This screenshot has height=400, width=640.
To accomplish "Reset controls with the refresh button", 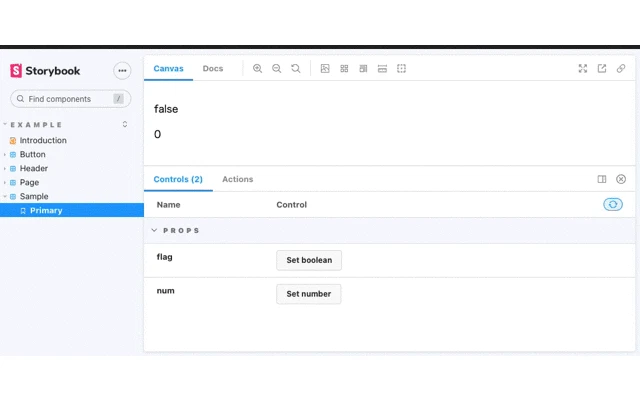I will pyautogui.click(x=613, y=204).
